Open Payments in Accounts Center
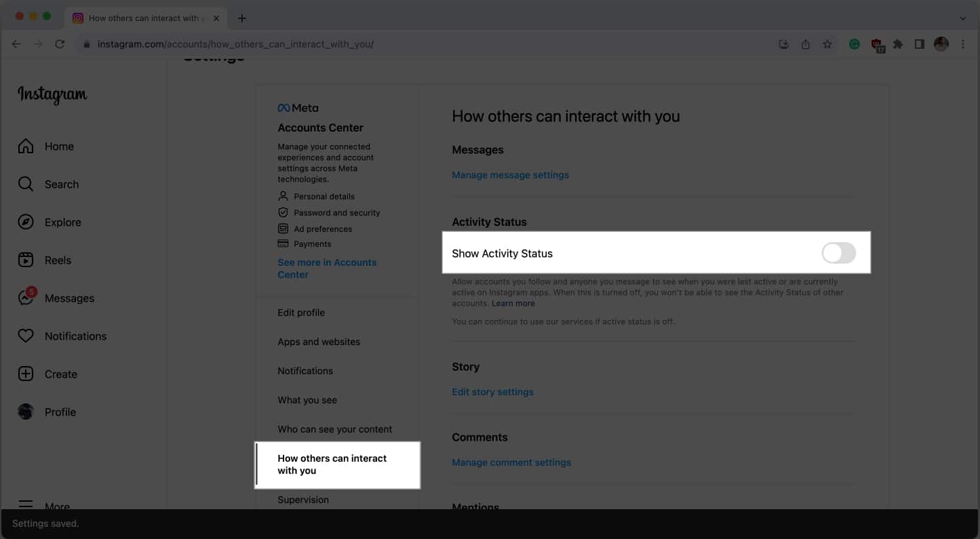This screenshot has width=980, height=539. click(305, 244)
